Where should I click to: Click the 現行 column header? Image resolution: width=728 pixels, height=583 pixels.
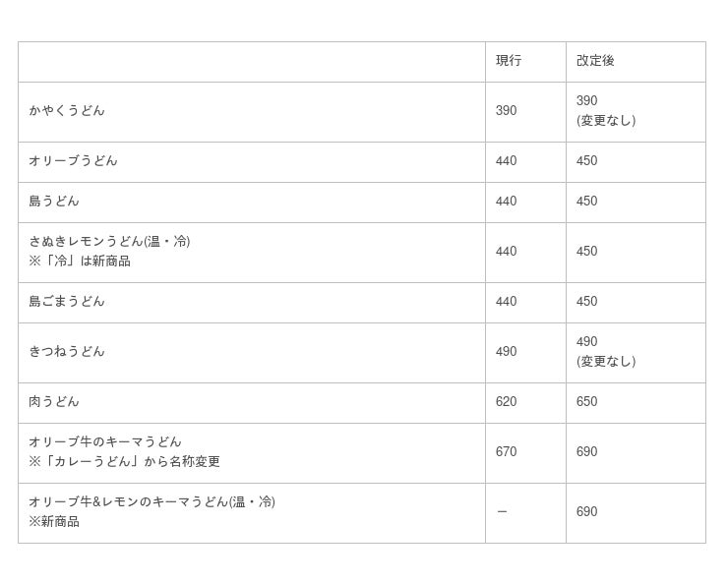click(x=509, y=61)
